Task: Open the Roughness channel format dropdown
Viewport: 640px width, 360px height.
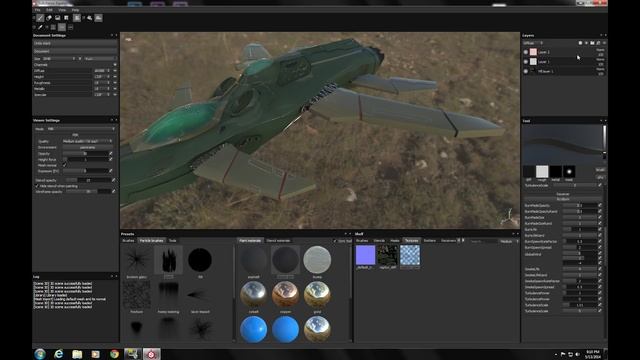Action: point(101,82)
